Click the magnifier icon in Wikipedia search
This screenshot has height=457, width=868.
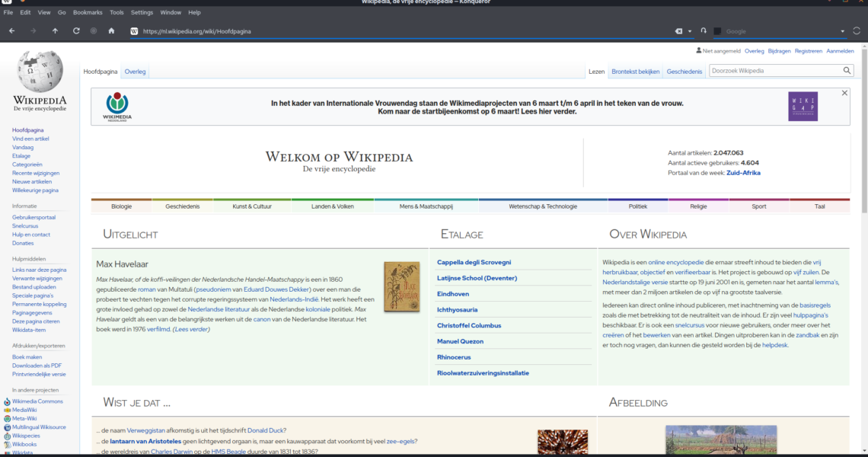click(x=847, y=71)
